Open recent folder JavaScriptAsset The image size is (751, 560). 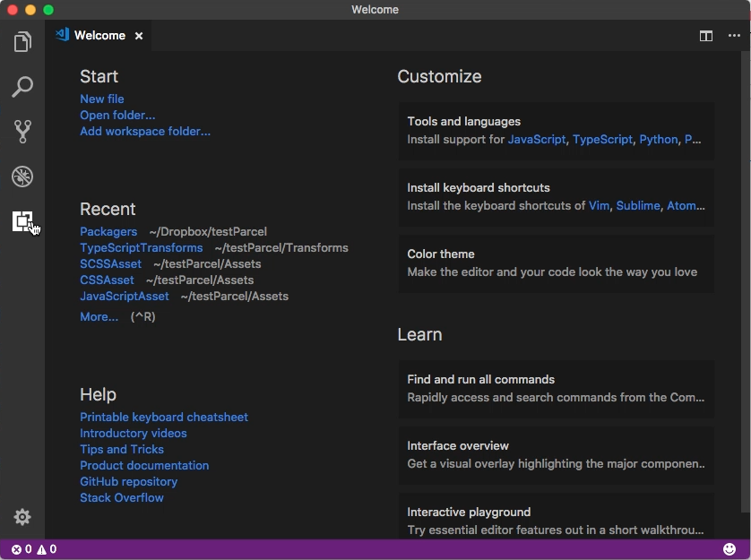(125, 297)
